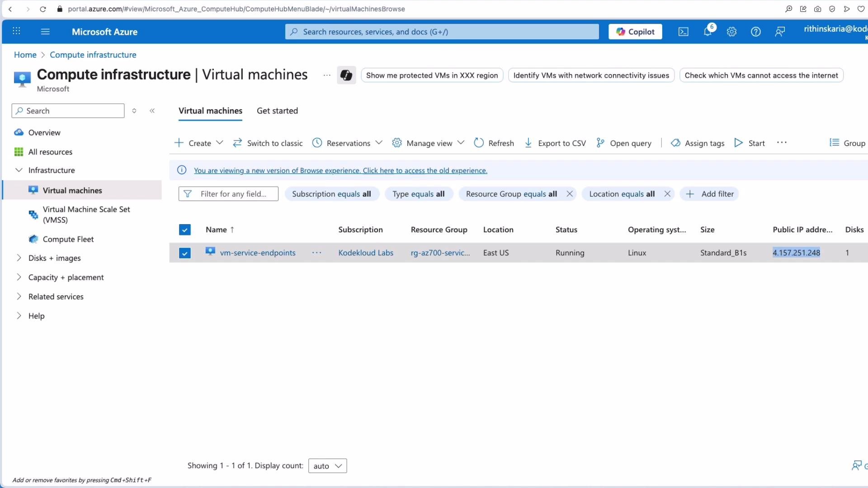Focus the sidebar Search box
The height and width of the screenshot is (488, 868).
pos(68,111)
